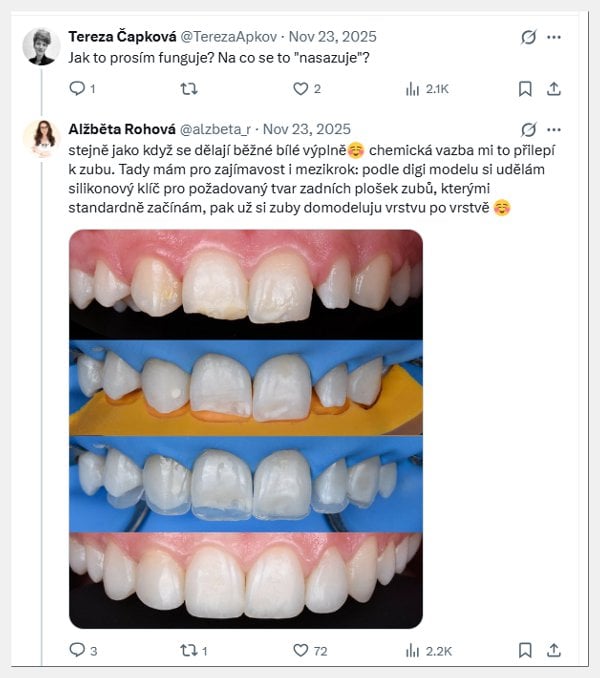Click Alžběta Rohová's profile avatar
Viewport: 600px width, 678px height.
[x=42, y=138]
